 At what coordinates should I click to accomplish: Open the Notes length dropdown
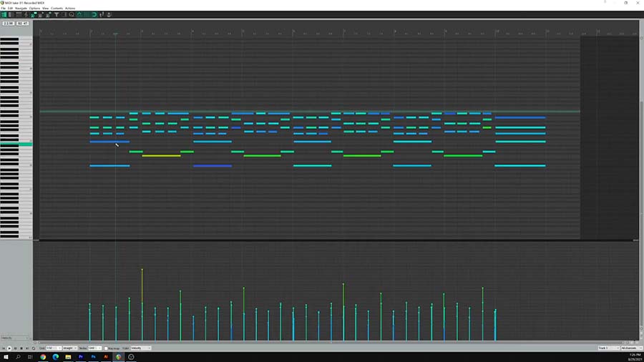(x=95, y=348)
